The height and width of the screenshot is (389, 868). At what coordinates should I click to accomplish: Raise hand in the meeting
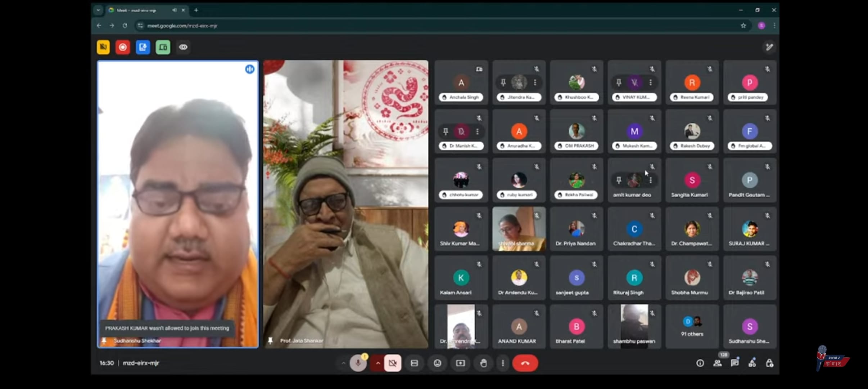[x=483, y=363]
